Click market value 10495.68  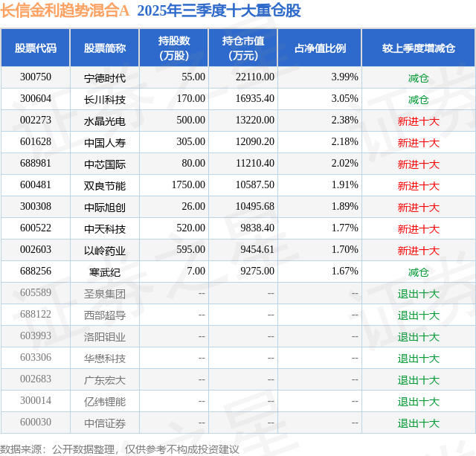[x=255, y=207]
